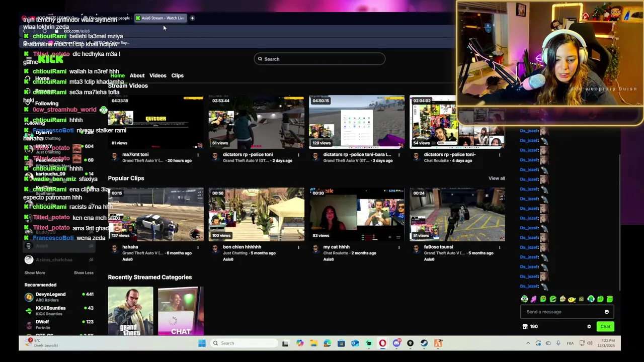Open the 04:50:15 dictators rp video thumbnail
The height and width of the screenshot is (362, 644).
click(357, 122)
